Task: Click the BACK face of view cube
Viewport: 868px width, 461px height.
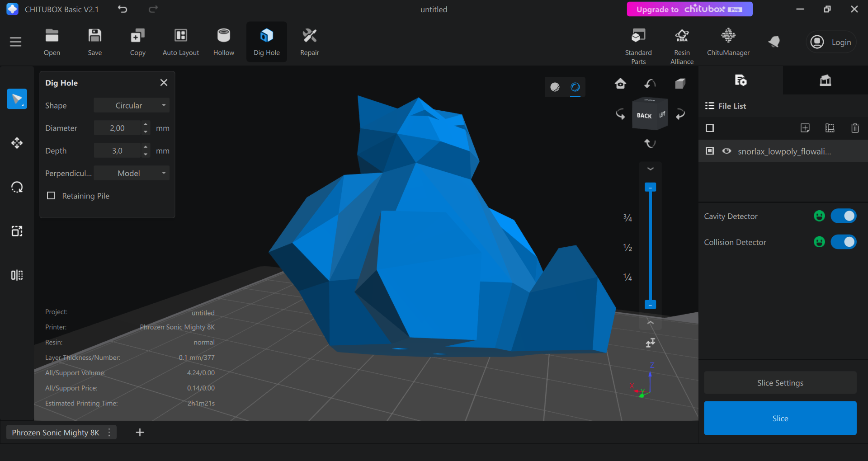Action: [x=645, y=115]
